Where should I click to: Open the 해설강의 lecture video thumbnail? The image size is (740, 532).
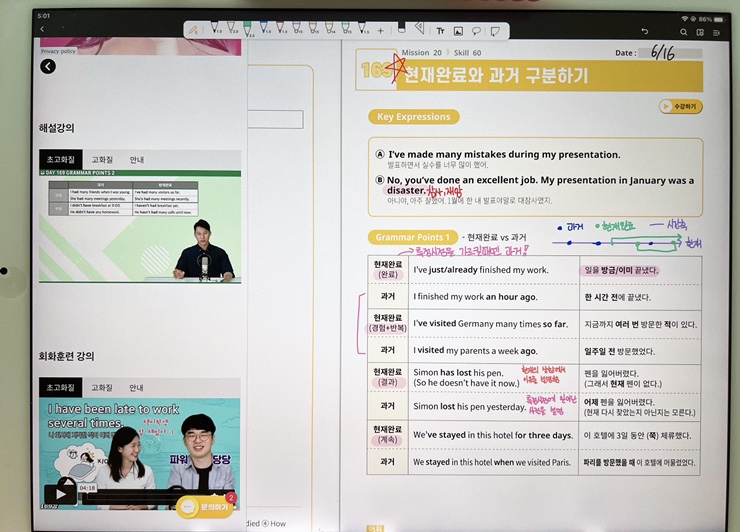click(x=140, y=229)
